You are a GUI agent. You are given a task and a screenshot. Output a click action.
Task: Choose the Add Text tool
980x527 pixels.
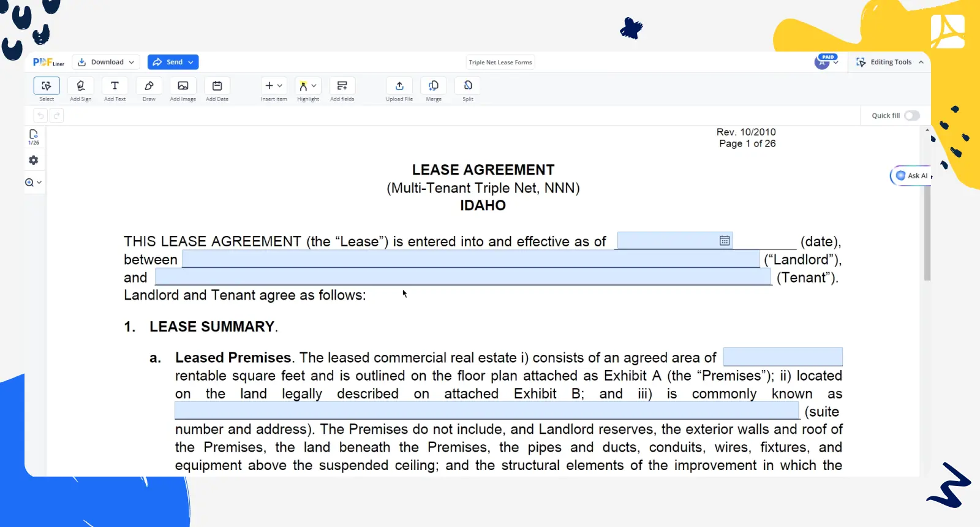[115, 89]
